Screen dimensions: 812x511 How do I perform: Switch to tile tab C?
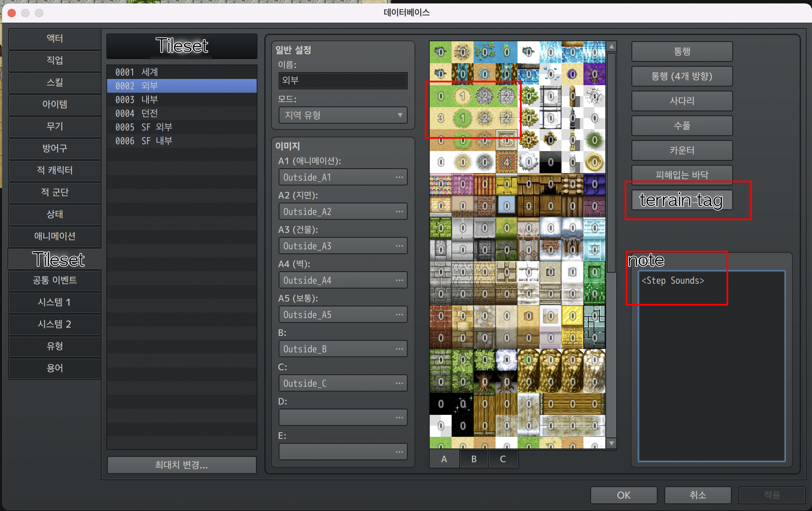[x=503, y=459]
